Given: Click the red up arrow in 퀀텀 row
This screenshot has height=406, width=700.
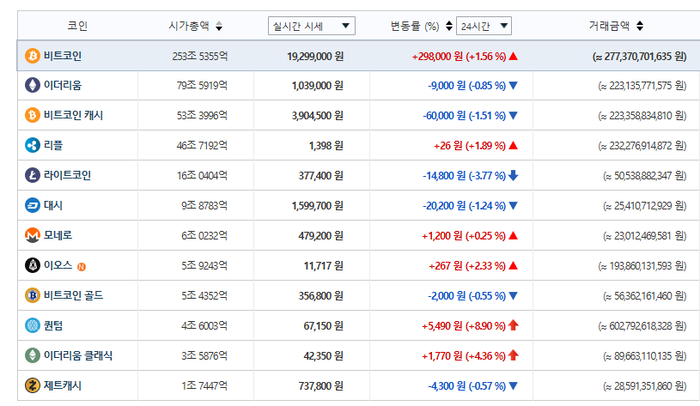Looking at the screenshot, I should click(x=513, y=325).
